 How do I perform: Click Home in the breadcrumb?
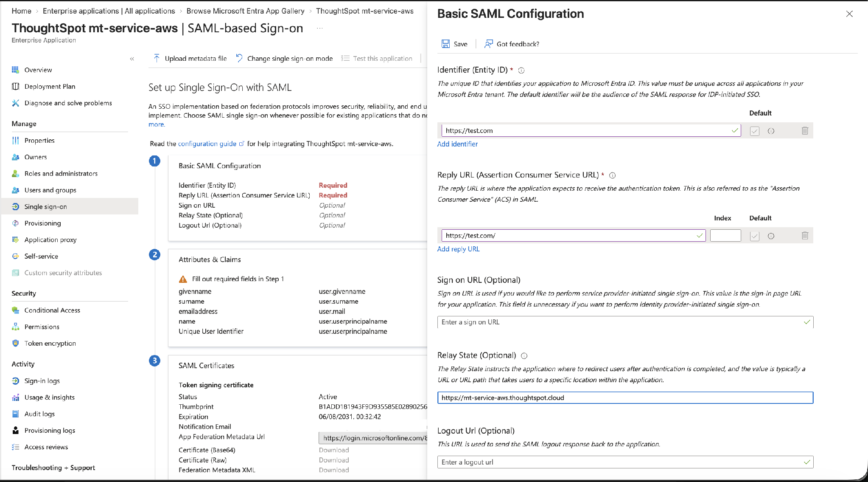click(21, 11)
